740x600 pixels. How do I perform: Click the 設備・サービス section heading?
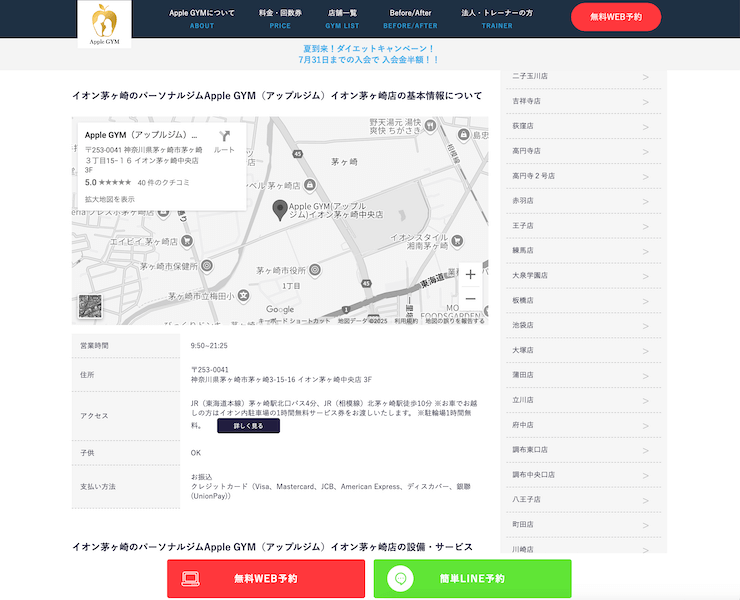point(272,547)
